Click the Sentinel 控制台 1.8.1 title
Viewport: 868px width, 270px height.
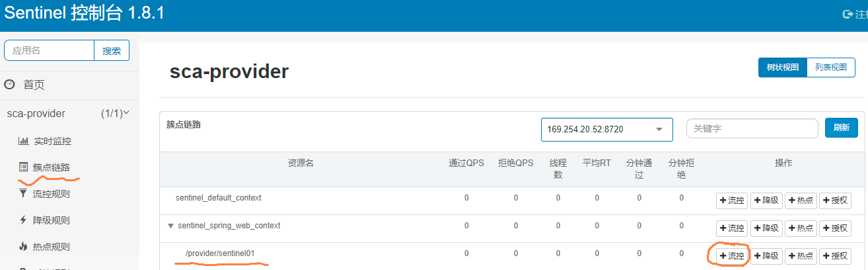pyautogui.click(x=84, y=14)
